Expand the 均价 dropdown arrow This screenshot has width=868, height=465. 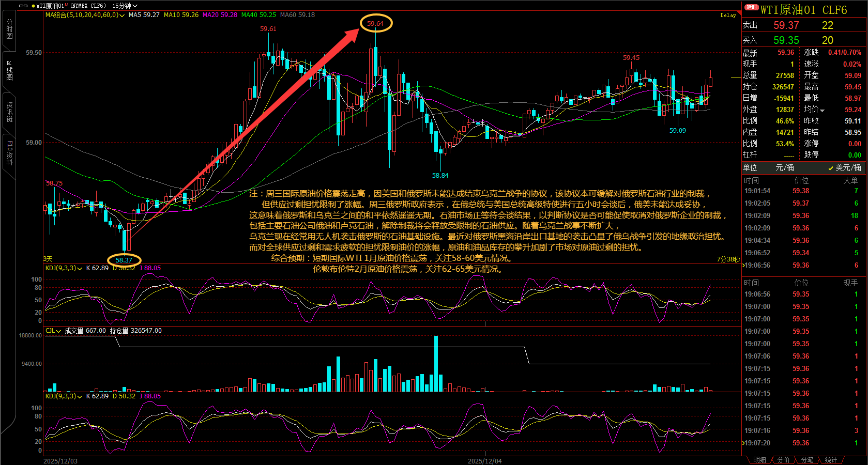pyautogui.click(x=823, y=110)
